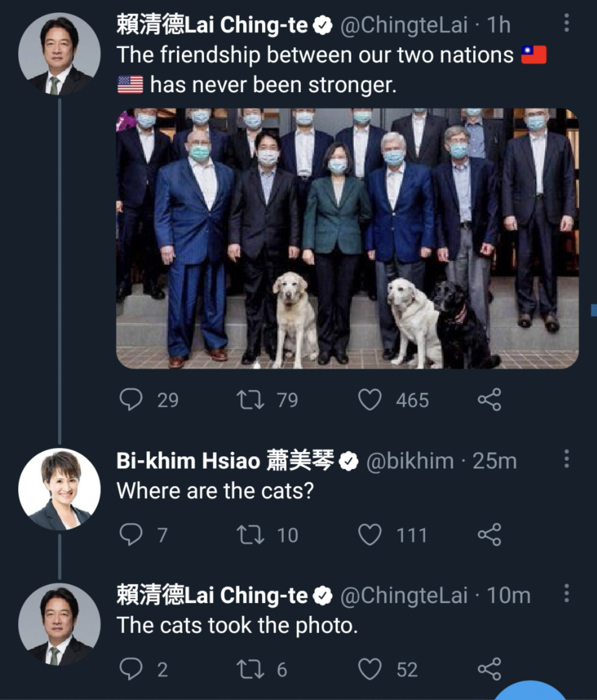Reply to the friendship between nations tweet
Viewport: 597px width, 700px height.
(131, 399)
